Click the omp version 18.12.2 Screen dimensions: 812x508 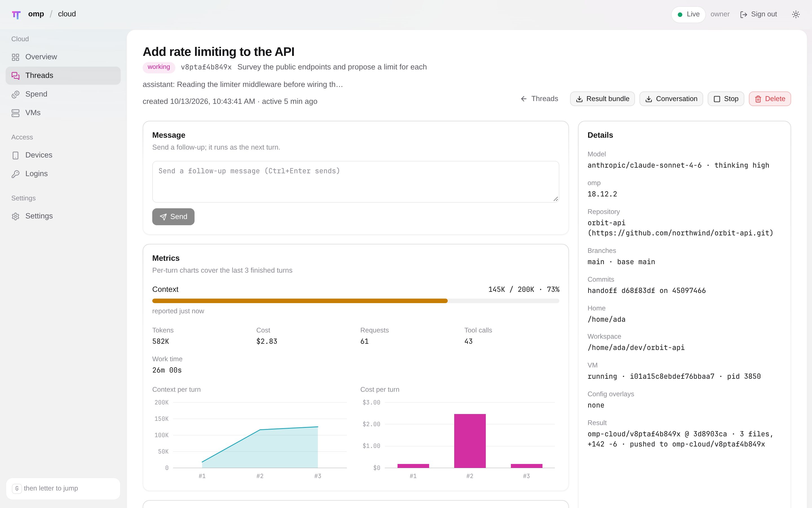602,194
